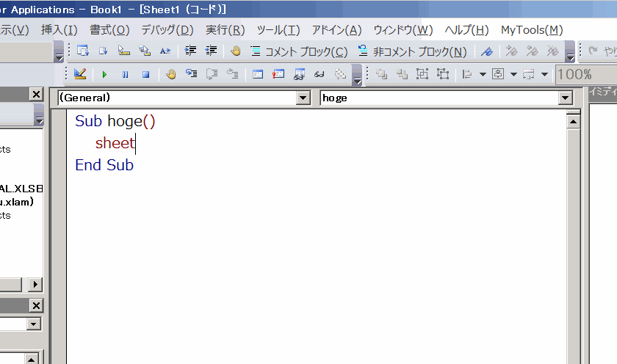Open the hoge procedure dropdown
Screen dimensions: 617x364
(566, 98)
